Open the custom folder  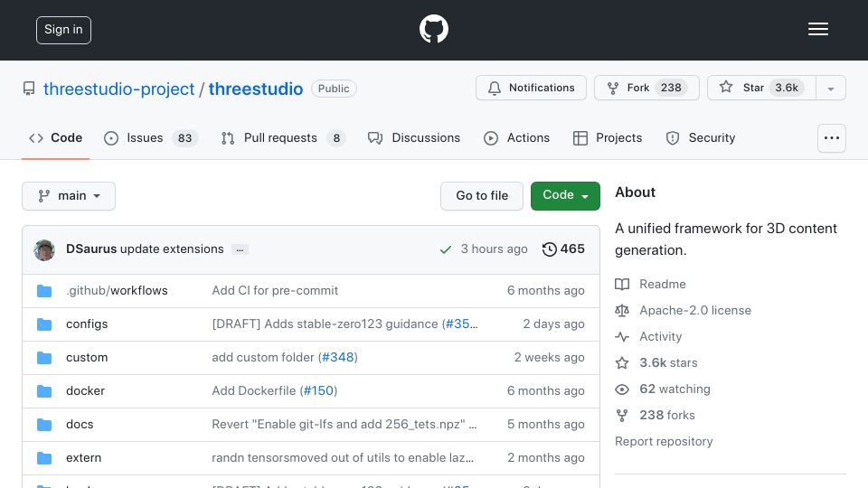pyautogui.click(x=87, y=358)
